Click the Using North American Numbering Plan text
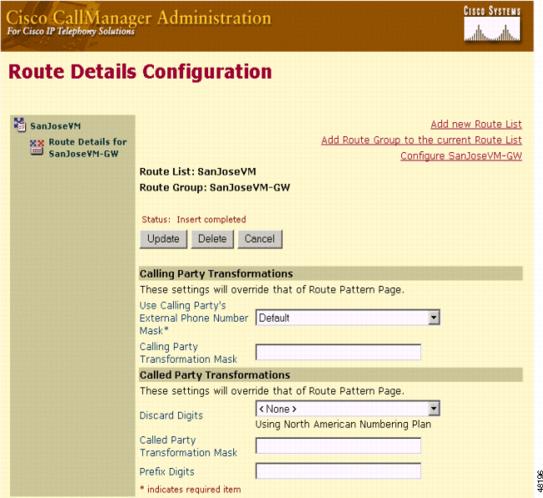Image resolution: width=543 pixels, height=498 pixels. pos(343,425)
